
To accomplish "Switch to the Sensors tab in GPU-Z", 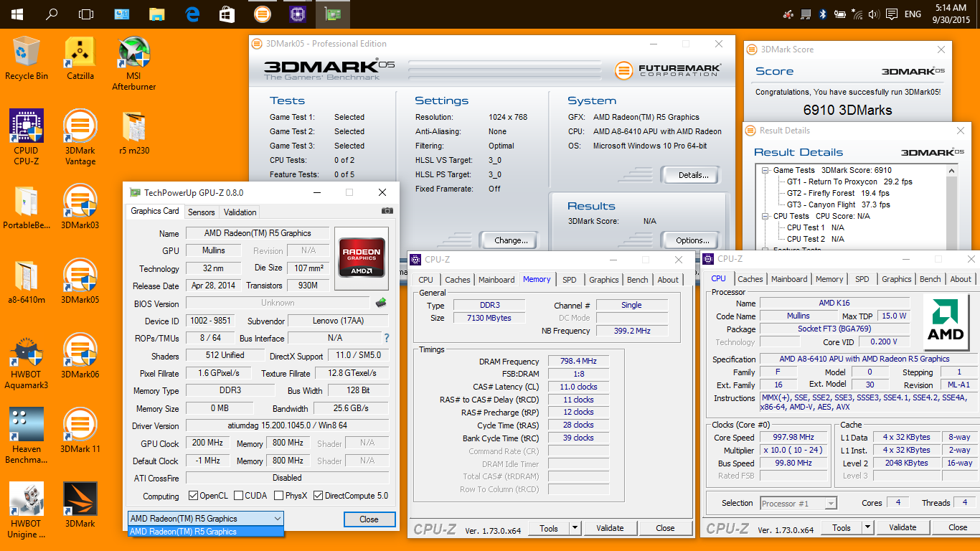I will tap(201, 212).
